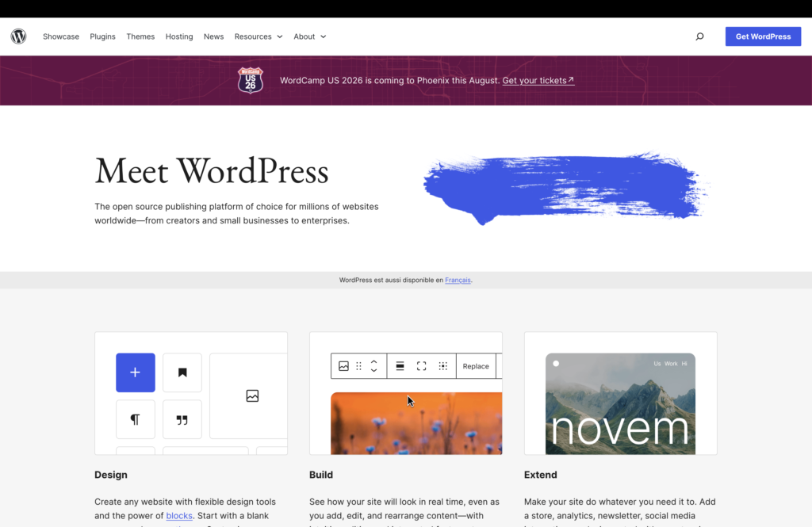The image size is (812, 527).
Task: Click the Us link on novem preview
Action: tap(657, 364)
